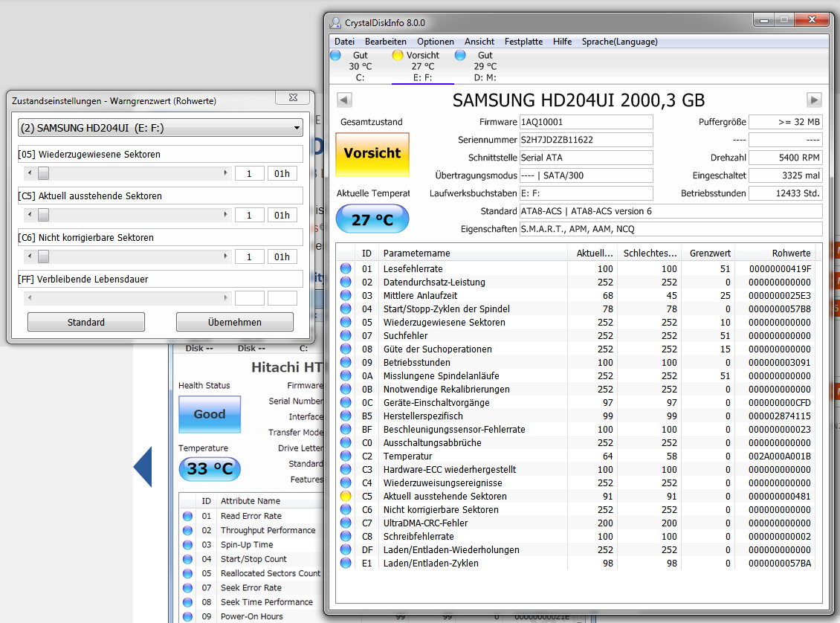Image resolution: width=840 pixels, height=623 pixels.
Task: Click the Parametername column header
Action: tap(473, 253)
